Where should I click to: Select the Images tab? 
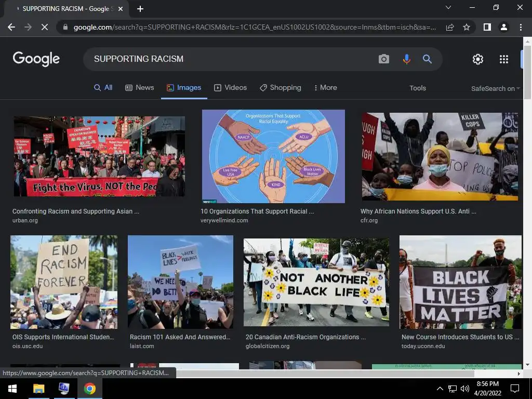[184, 87]
